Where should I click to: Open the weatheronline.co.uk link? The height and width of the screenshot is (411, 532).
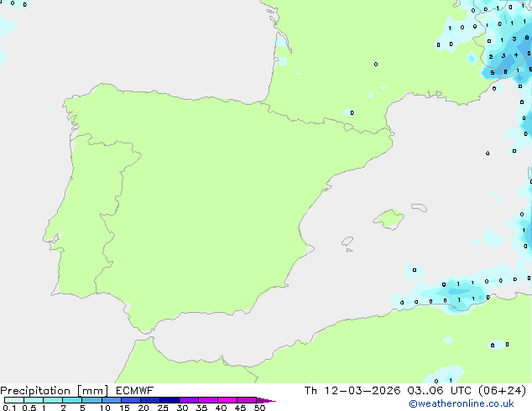pyautogui.click(x=462, y=403)
